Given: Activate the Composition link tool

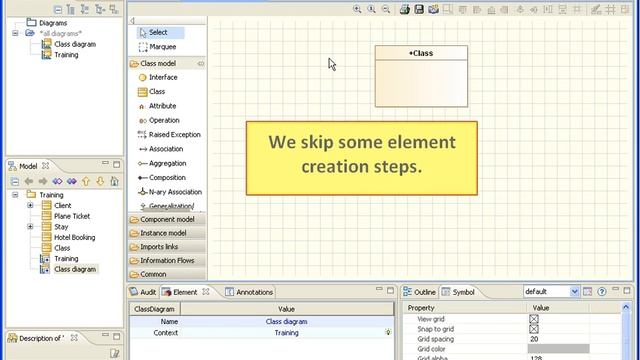Looking at the screenshot, I should (x=162, y=177).
